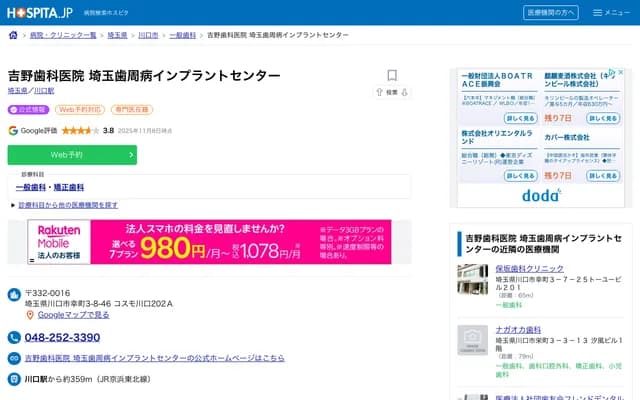640x400 pixels.
Task: Click the address text 埼玉県川口市幸町3-8-46
Action: (99, 304)
